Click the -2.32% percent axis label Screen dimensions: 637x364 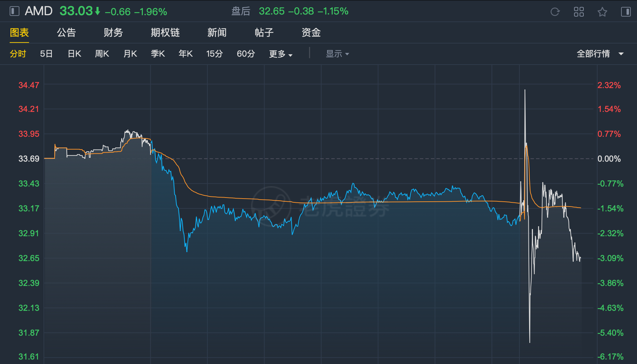click(x=610, y=233)
